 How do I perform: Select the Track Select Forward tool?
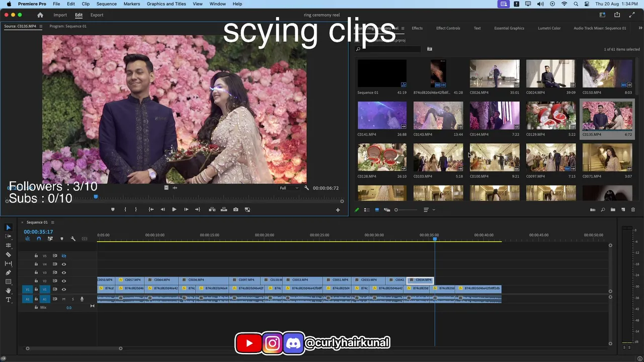pos(8,236)
